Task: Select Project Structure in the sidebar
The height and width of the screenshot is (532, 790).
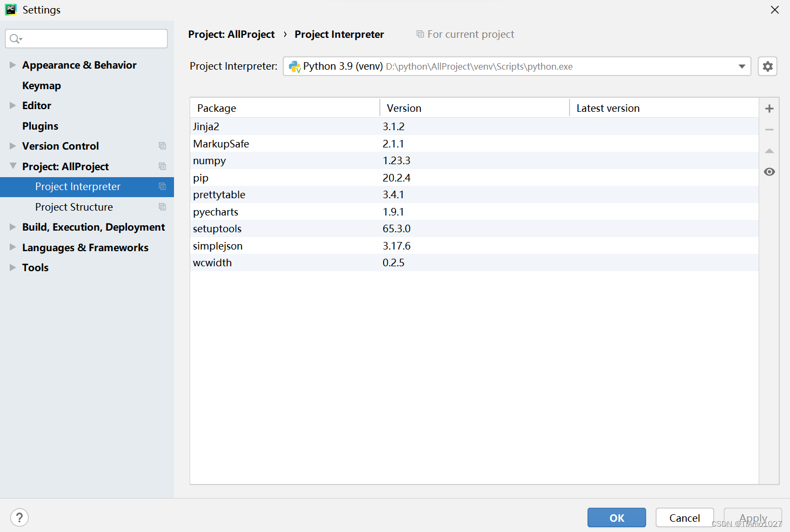Action: point(73,207)
